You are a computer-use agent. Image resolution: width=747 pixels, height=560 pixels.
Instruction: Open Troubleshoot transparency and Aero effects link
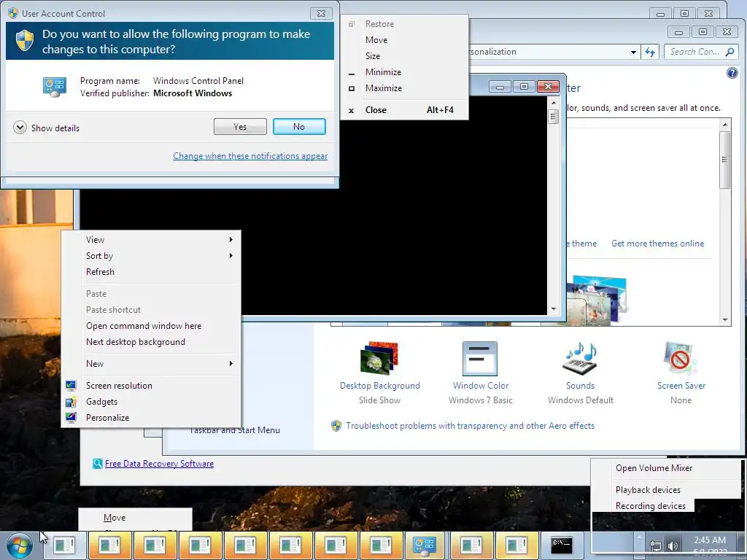[470, 426]
